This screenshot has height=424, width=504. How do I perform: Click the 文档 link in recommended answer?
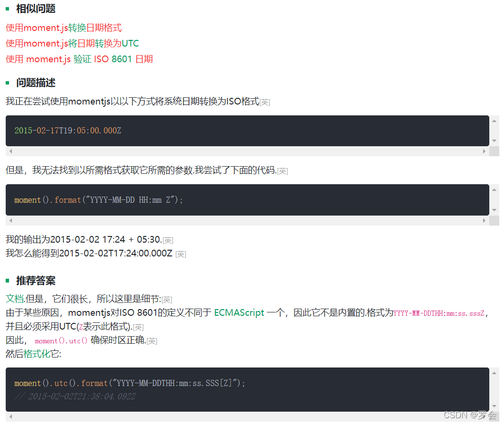tap(15, 299)
